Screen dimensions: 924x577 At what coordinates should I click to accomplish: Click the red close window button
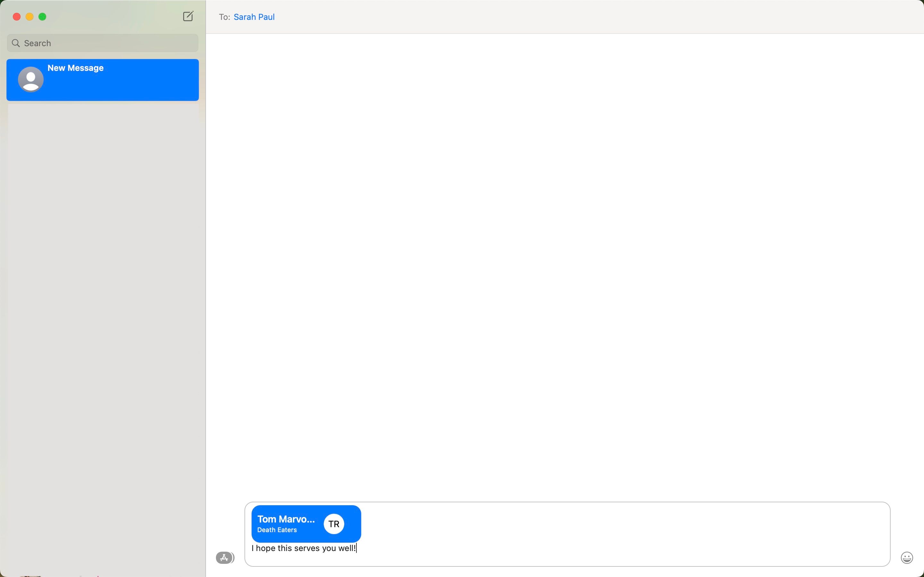pyautogui.click(x=16, y=17)
